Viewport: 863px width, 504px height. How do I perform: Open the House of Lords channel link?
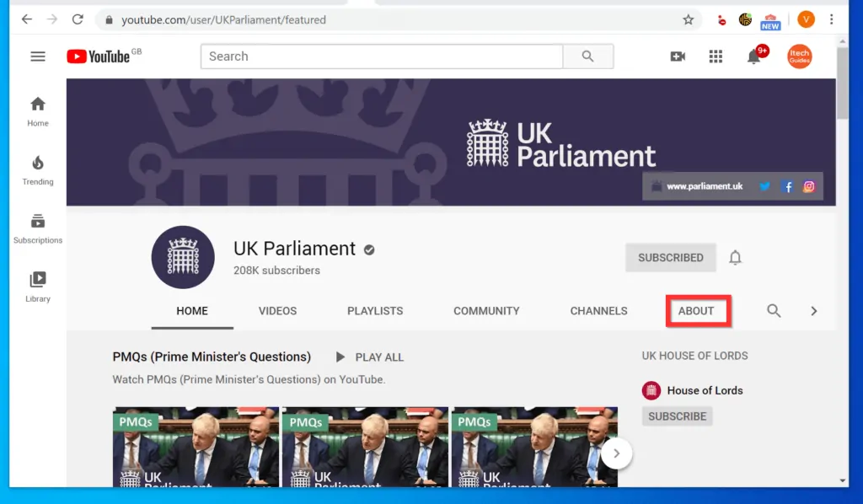705,391
